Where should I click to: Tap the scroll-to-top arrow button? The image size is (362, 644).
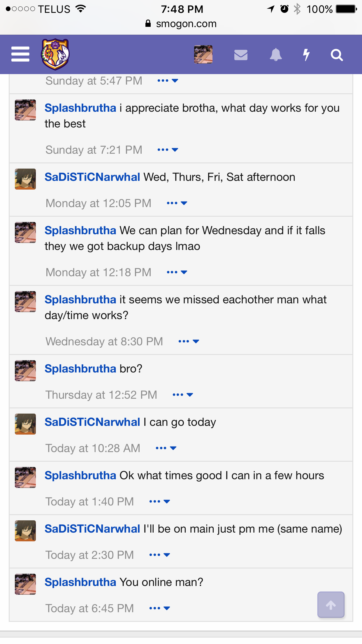pyautogui.click(x=331, y=605)
